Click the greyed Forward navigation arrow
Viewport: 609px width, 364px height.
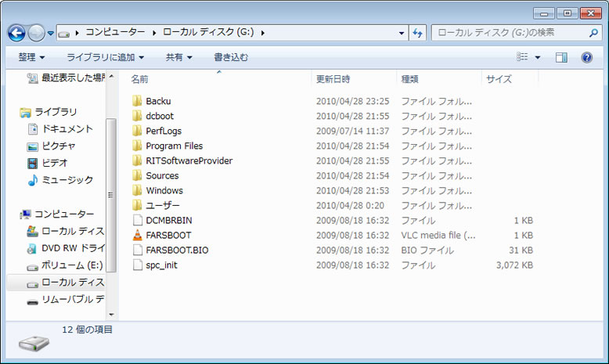click(37, 33)
